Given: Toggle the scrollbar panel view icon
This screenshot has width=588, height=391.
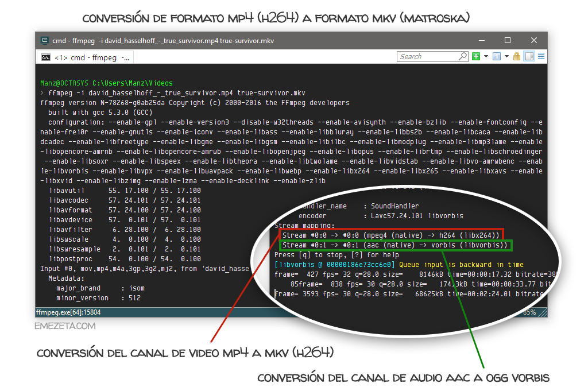Looking at the screenshot, I should [x=529, y=57].
